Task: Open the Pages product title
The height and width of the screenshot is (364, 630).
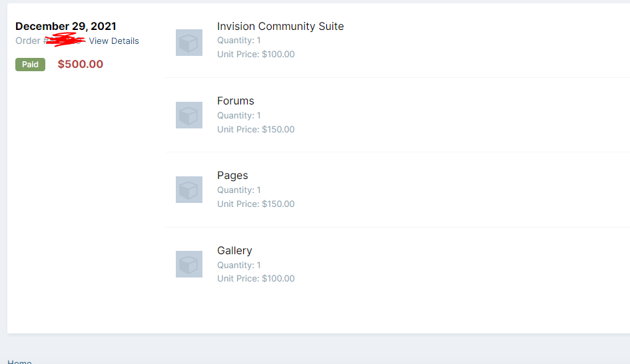Action: [x=232, y=176]
